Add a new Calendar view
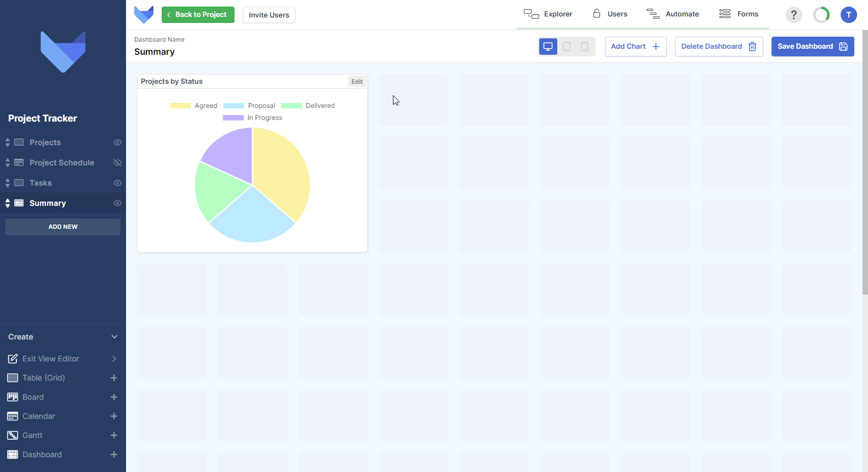This screenshot has width=868, height=472. tap(114, 416)
